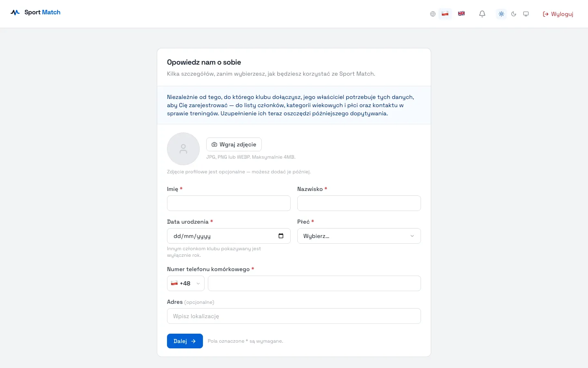Select the light theme sun icon
Viewport: 588px width, 368px height.
coord(501,14)
